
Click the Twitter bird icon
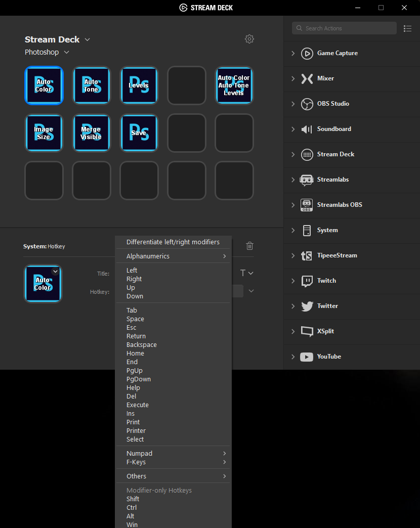[x=307, y=306]
